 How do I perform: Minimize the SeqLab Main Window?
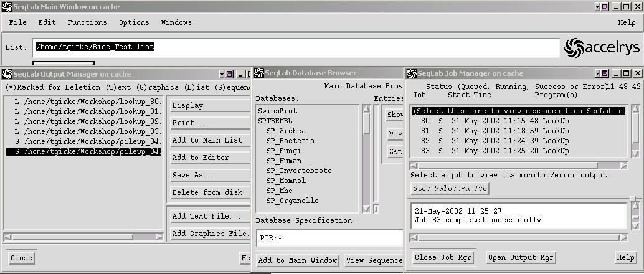click(x=617, y=7)
